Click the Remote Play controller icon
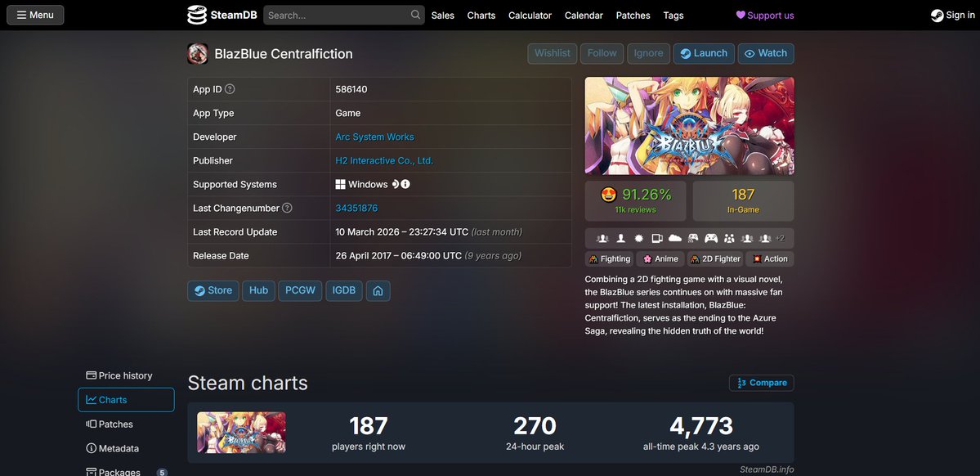Image resolution: width=980 pixels, height=476 pixels. [x=693, y=238]
